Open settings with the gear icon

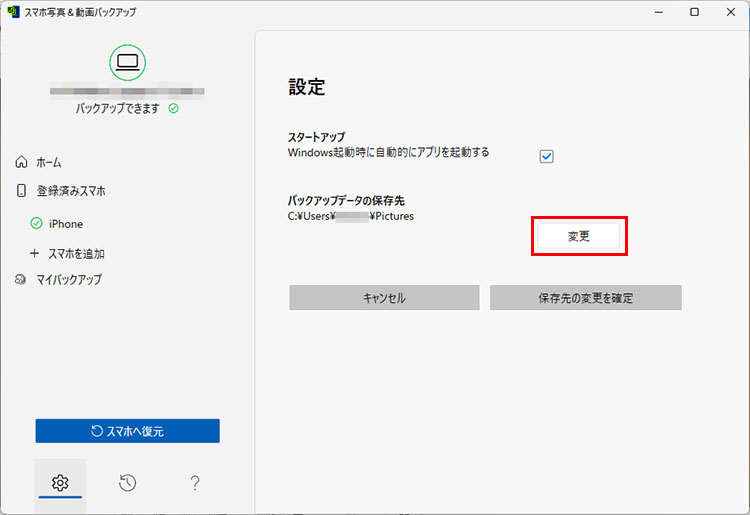pos(60,484)
